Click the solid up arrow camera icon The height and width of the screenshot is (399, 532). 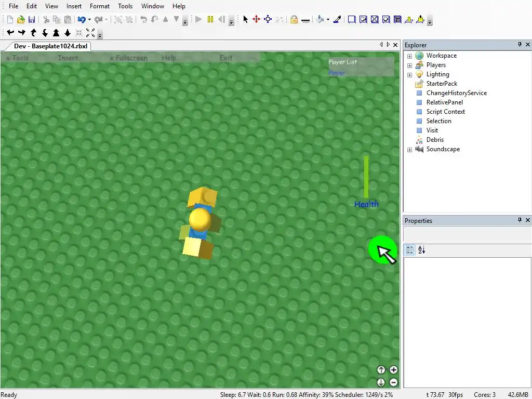pos(56,33)
